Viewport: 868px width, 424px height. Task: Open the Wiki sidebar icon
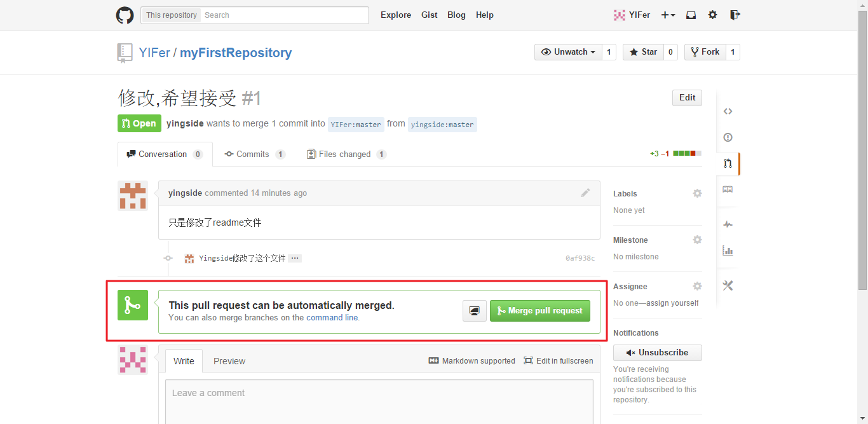(728, 189)
